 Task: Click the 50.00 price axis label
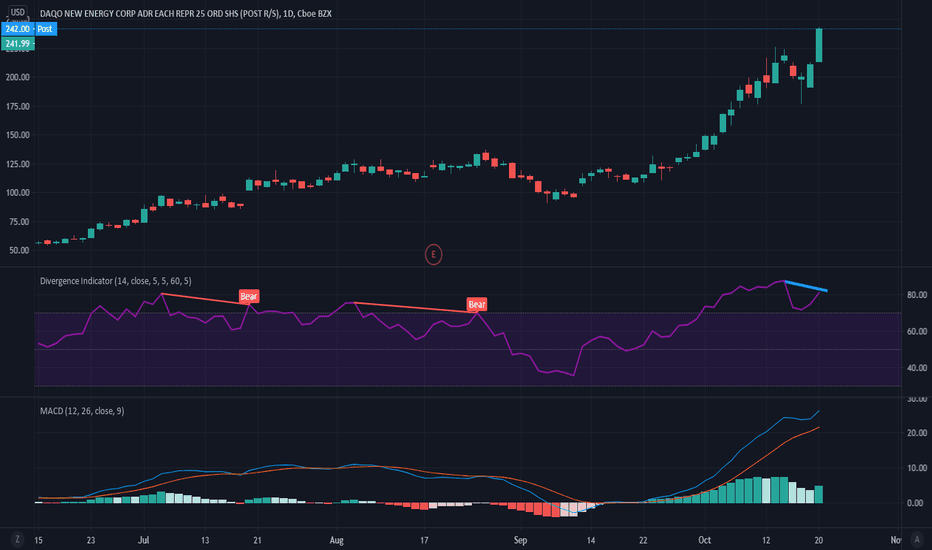tap(19, 250)
